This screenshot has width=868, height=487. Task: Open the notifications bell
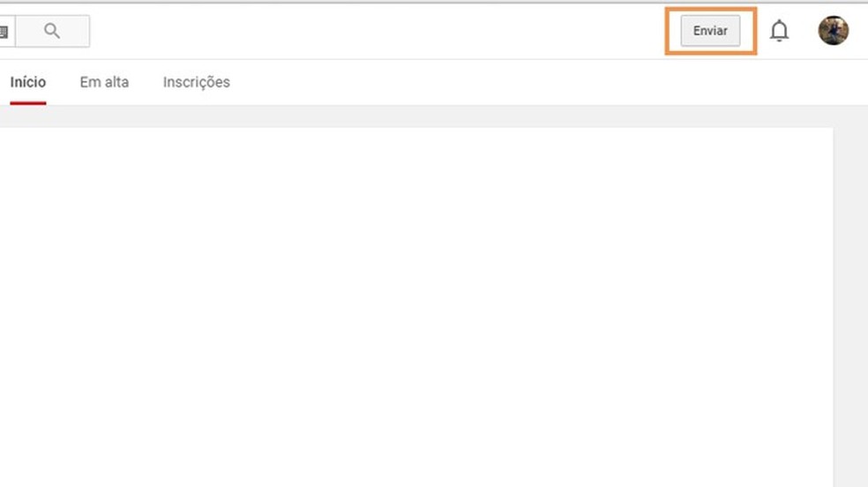[x=779, y=32]
